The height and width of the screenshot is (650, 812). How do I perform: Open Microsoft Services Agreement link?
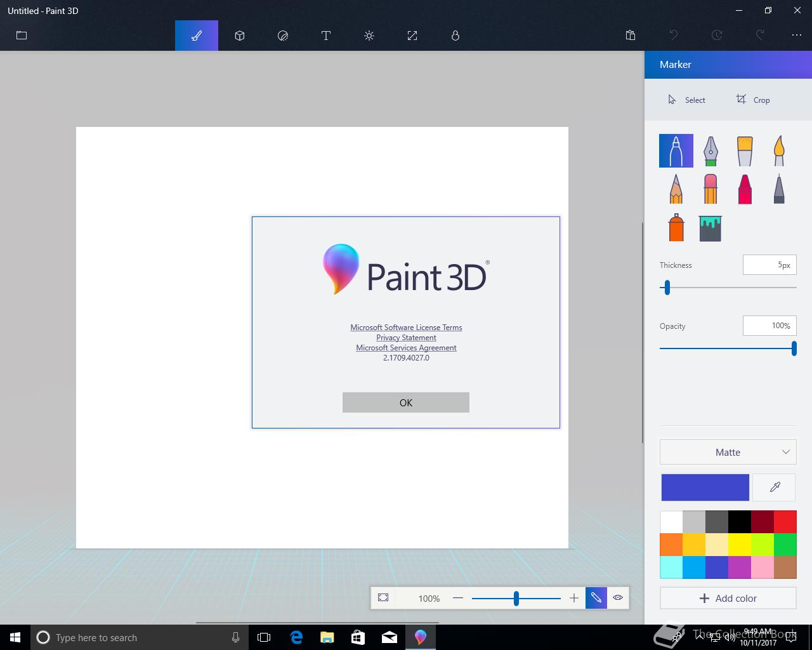[406, 348]
